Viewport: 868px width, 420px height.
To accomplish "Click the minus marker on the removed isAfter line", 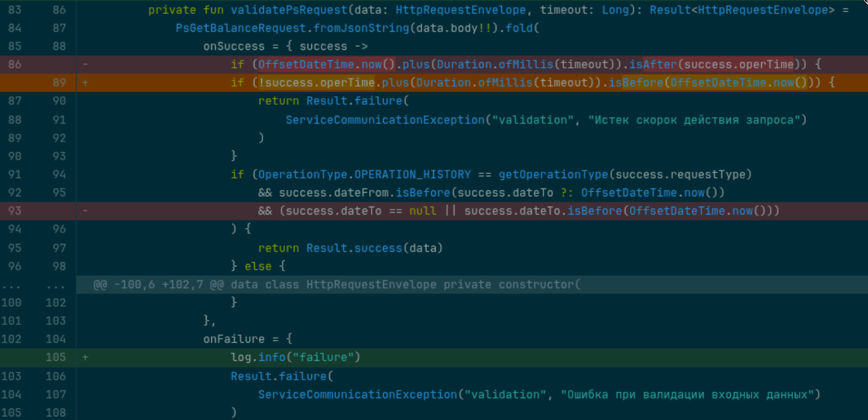I will coord(85,65).
